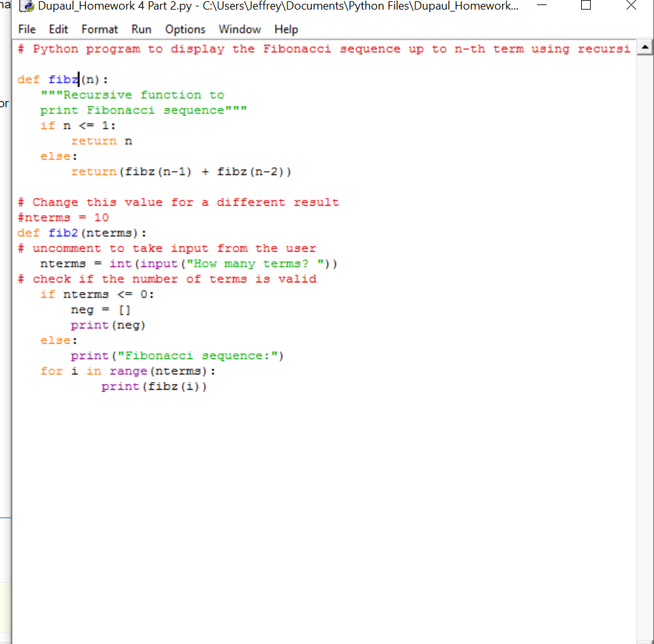
Task: Click the for i in range(nterms): loop line
Action: 128,371
